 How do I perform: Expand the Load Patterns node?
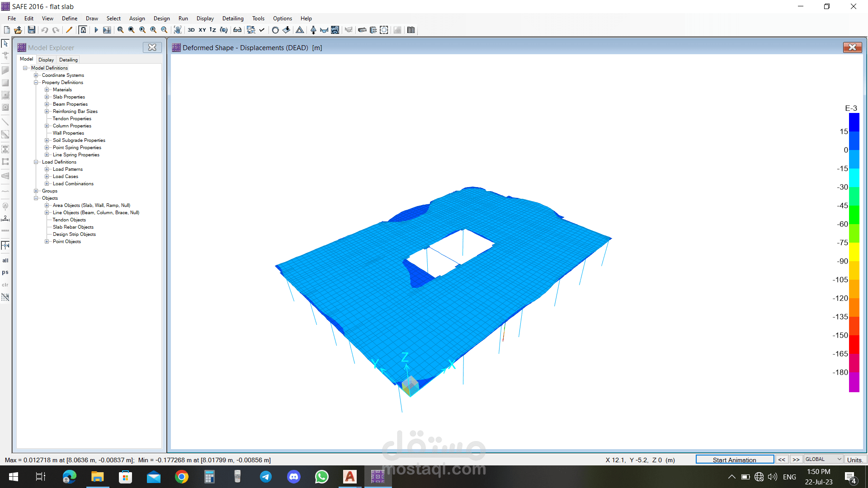coord(47,169)
